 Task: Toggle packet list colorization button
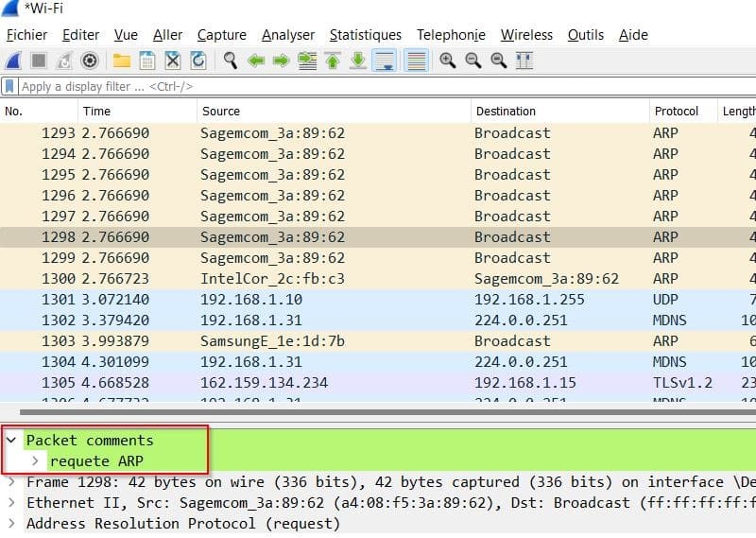tap(415, 61)
